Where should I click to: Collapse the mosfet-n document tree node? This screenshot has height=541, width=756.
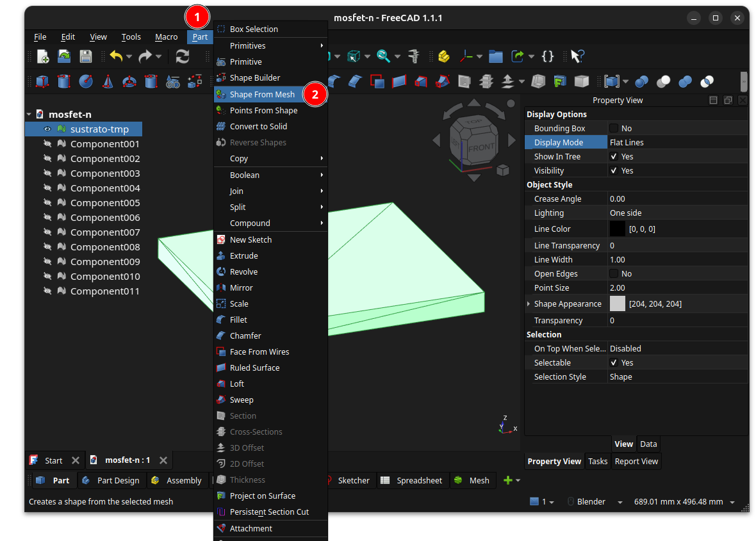(x=29, y=114)
